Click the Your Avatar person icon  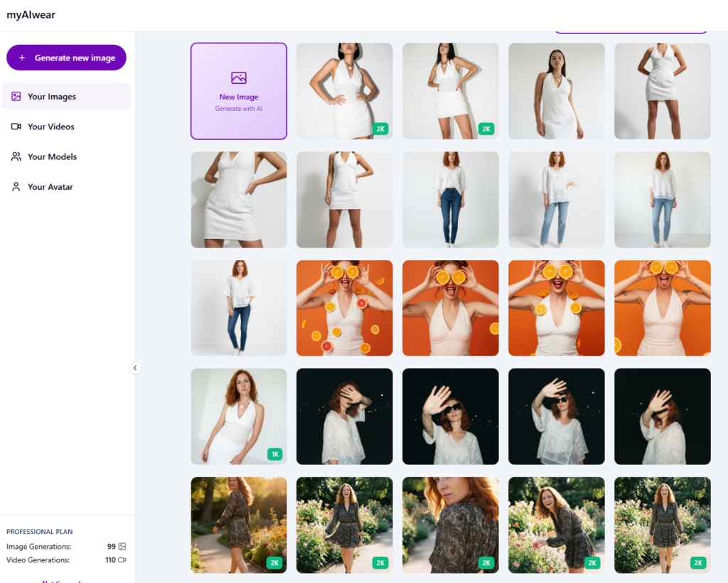click(x=16, y=187)
